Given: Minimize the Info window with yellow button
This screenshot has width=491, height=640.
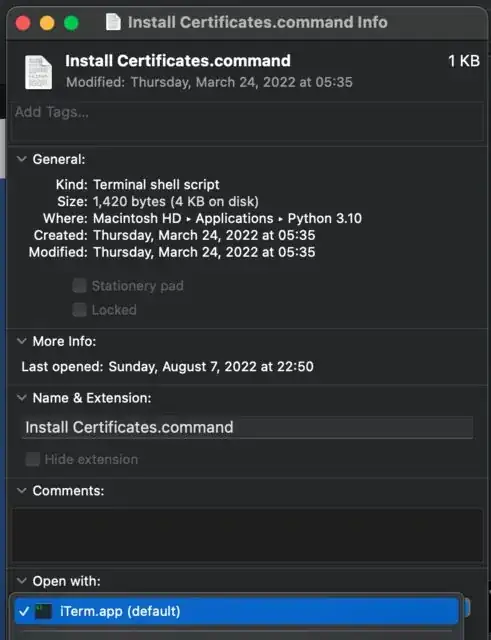Looking at the screenshot, I should click(47, 23).
